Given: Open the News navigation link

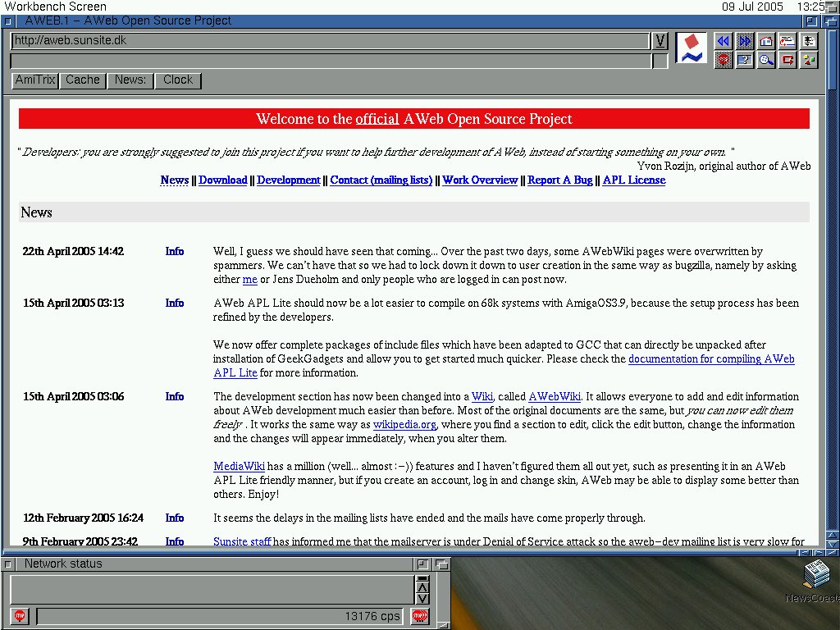Looking at the screenshot, I should 175,180.
